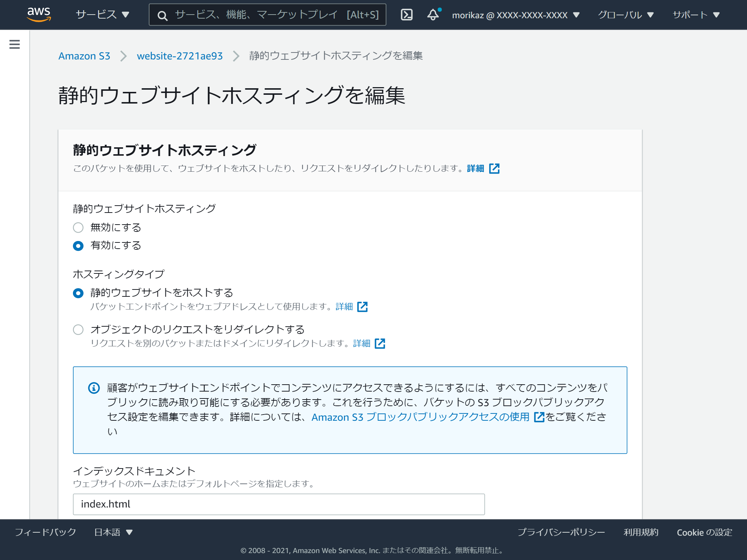Expand the 日本語 language selector in the footer

click(x=112, y=532)
